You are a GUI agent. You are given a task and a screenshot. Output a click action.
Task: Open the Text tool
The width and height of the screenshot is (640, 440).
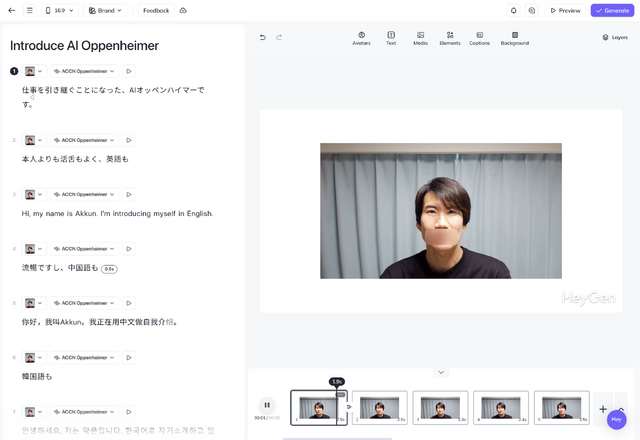391,38
